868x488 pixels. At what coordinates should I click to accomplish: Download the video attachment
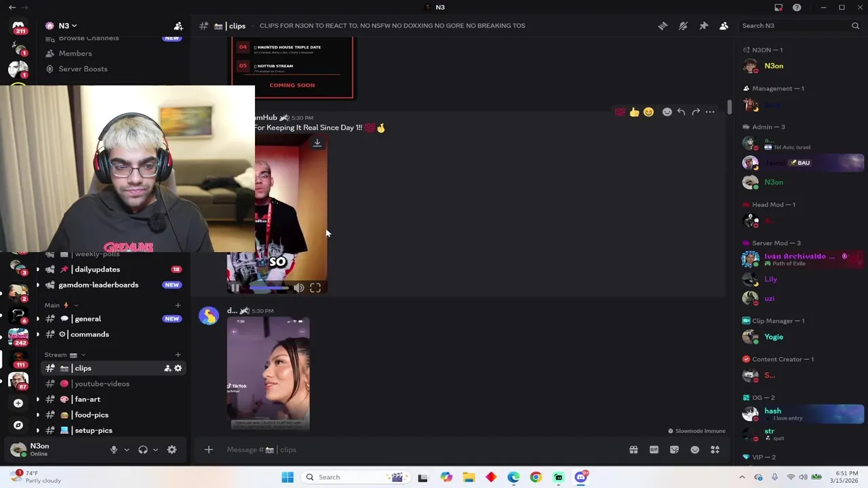pyautogui.click(x=317, y=143)
